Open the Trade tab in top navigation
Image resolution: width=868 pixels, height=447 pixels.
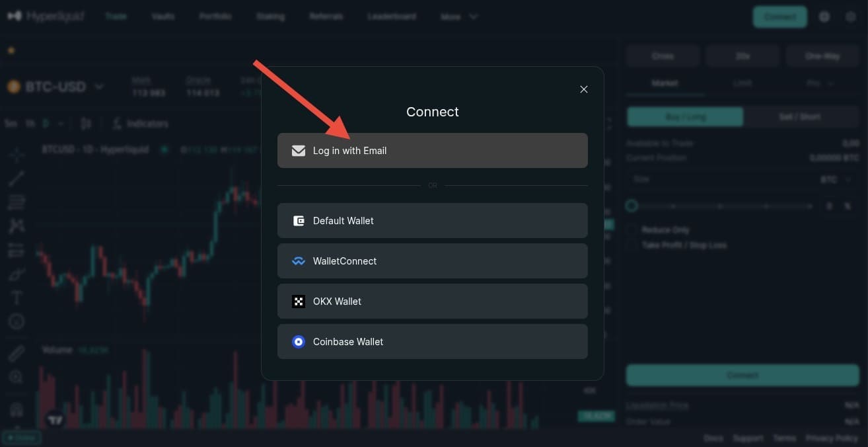coord(116,16)
